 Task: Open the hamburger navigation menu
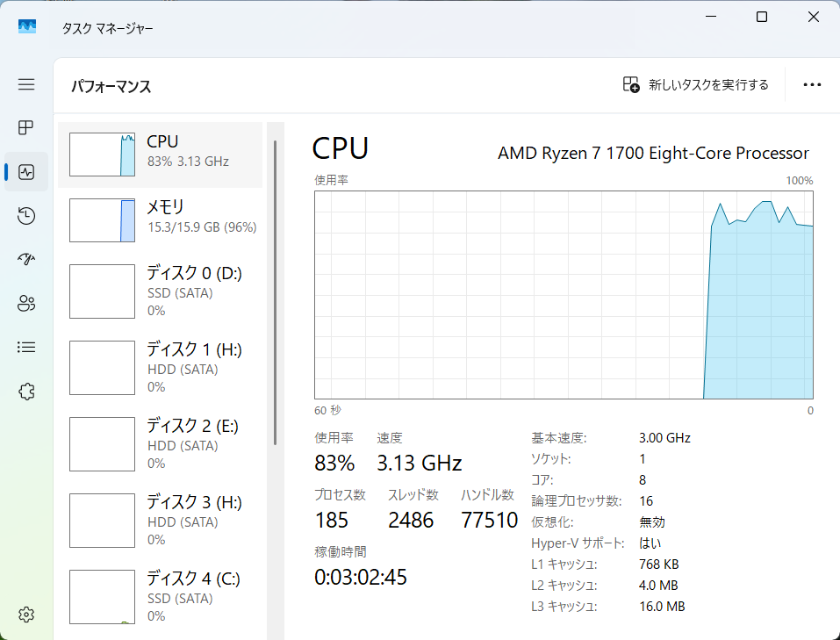click(26, 84)
